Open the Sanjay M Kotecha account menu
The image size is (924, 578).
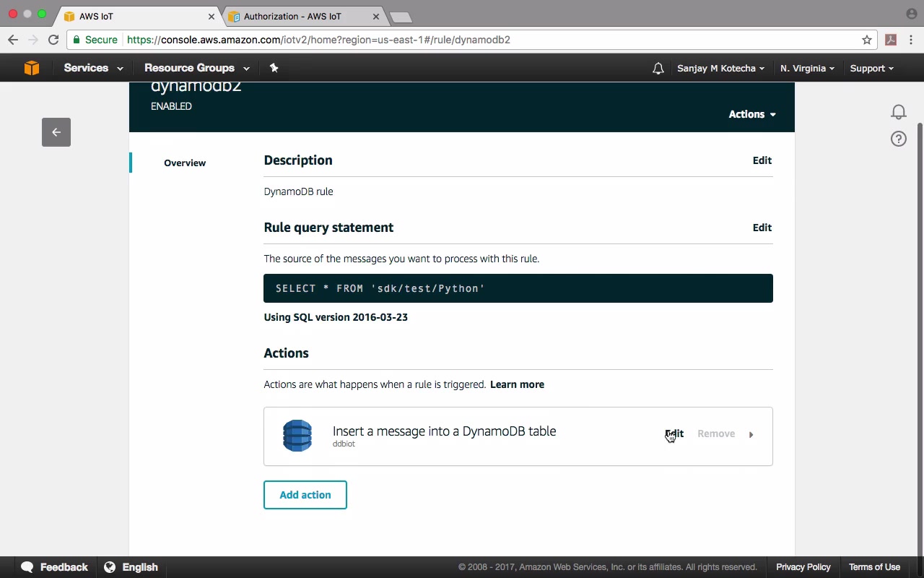tap(720, 69)
